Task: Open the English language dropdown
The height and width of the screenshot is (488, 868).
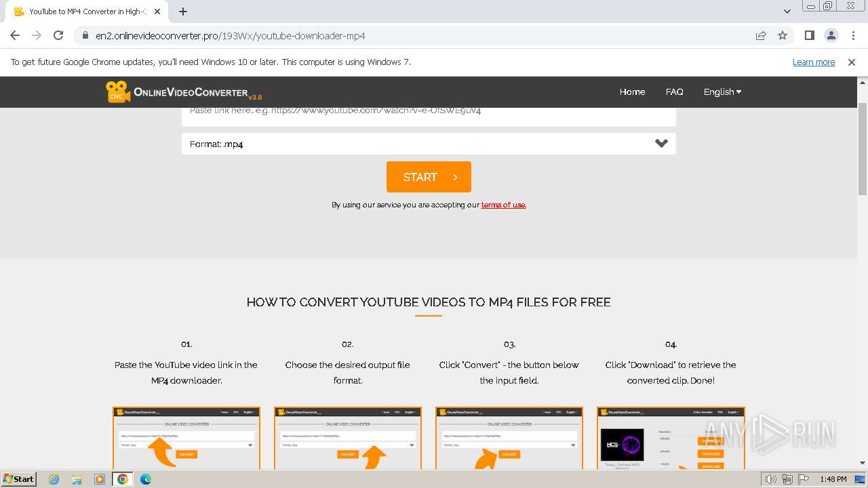Action: click(722, 91)
